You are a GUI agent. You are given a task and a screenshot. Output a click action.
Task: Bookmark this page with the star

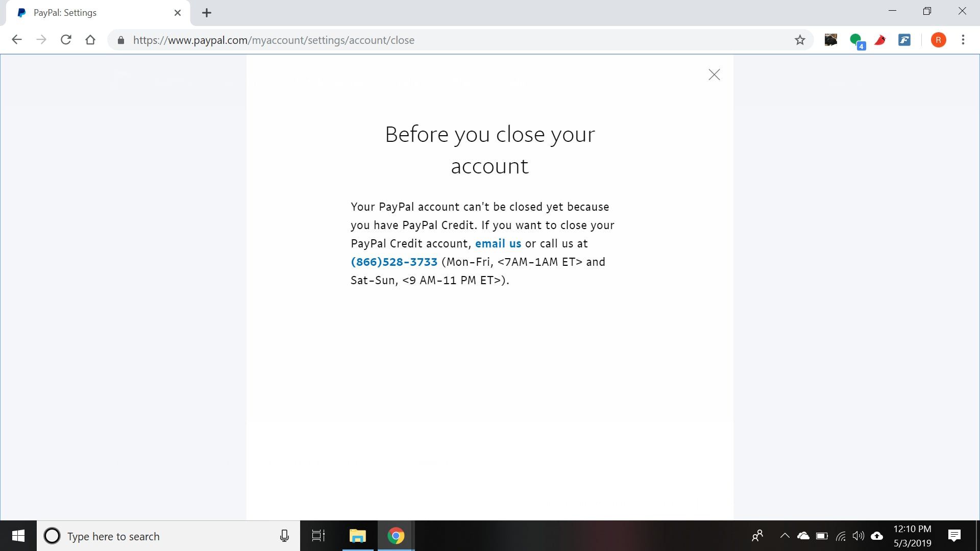coord(800,40)
